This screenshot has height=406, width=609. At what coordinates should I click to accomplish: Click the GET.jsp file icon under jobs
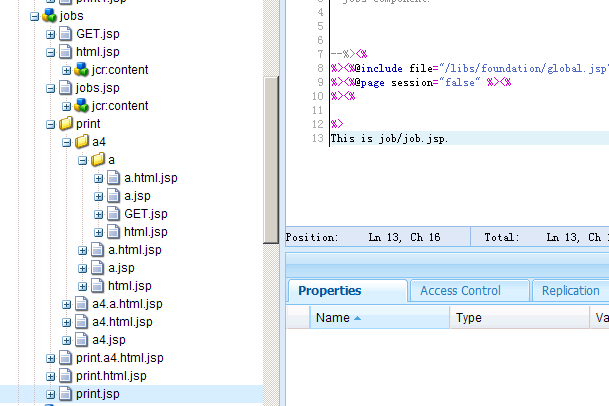[66, 34]
